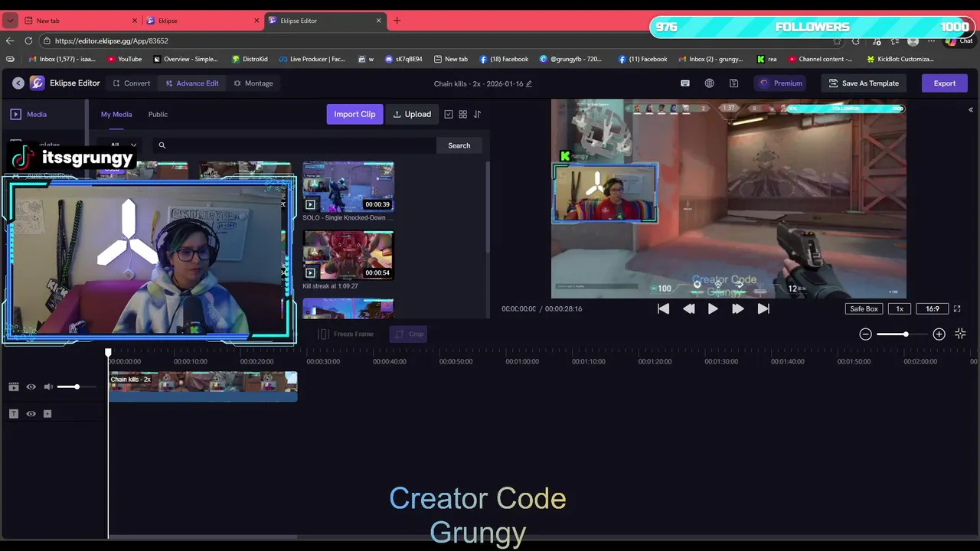Click the text track T icon
The height and width of the screenshot is (551, 980).
(x=13, y=413)
